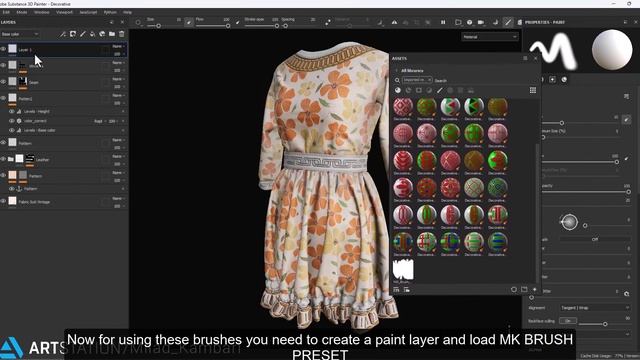Close the Assets panel
Viewport: 640px width, 360px height.
536,58
